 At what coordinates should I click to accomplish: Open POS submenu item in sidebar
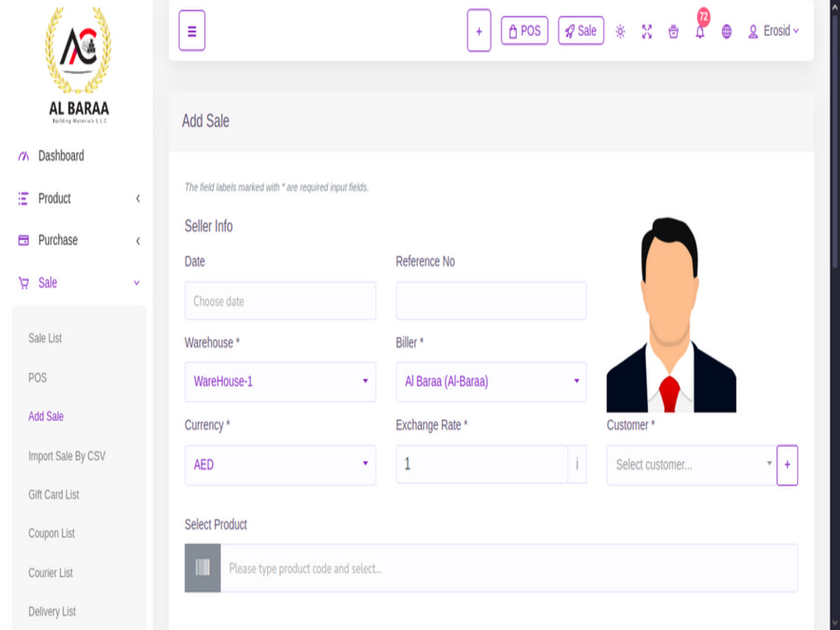click(38, 378)
